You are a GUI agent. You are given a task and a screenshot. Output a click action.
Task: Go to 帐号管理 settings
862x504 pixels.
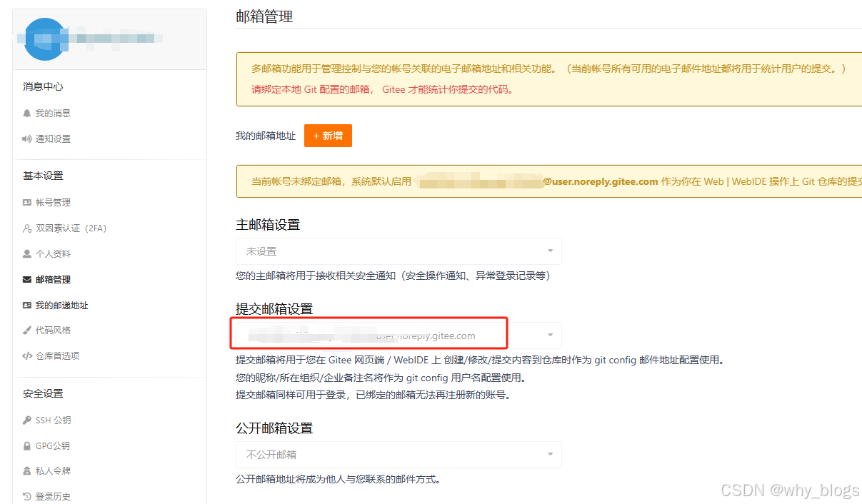[53, 203]
